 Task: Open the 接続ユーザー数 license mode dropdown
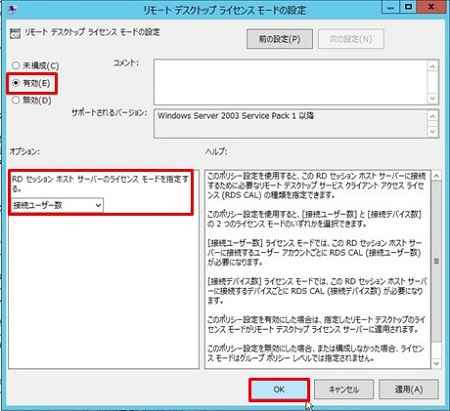57,205
